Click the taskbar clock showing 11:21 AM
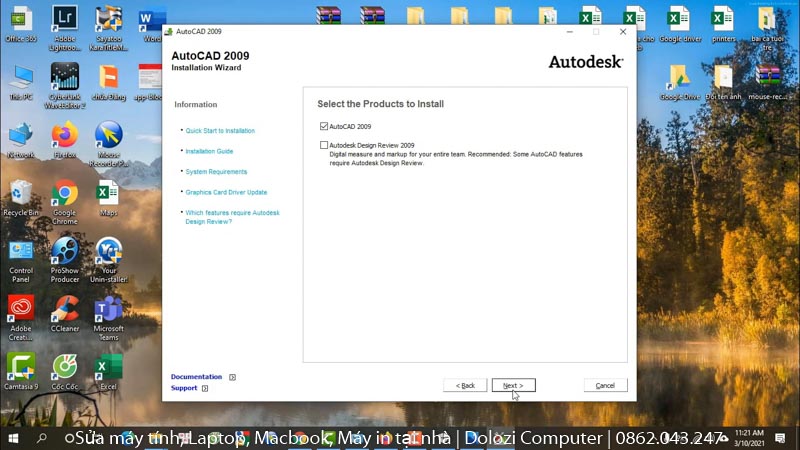Viewport: 800px width, 450px height. (749, 438)
